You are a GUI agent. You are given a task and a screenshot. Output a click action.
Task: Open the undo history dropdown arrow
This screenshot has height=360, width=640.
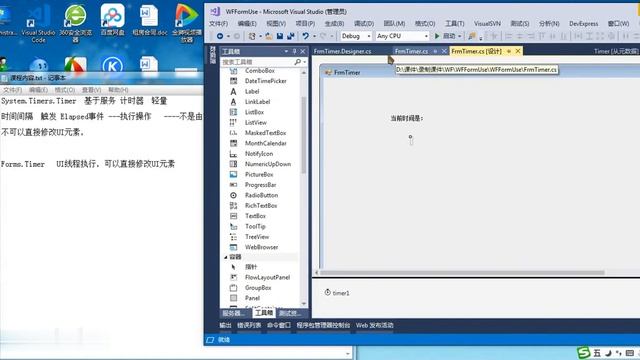(x=314, y=36)
